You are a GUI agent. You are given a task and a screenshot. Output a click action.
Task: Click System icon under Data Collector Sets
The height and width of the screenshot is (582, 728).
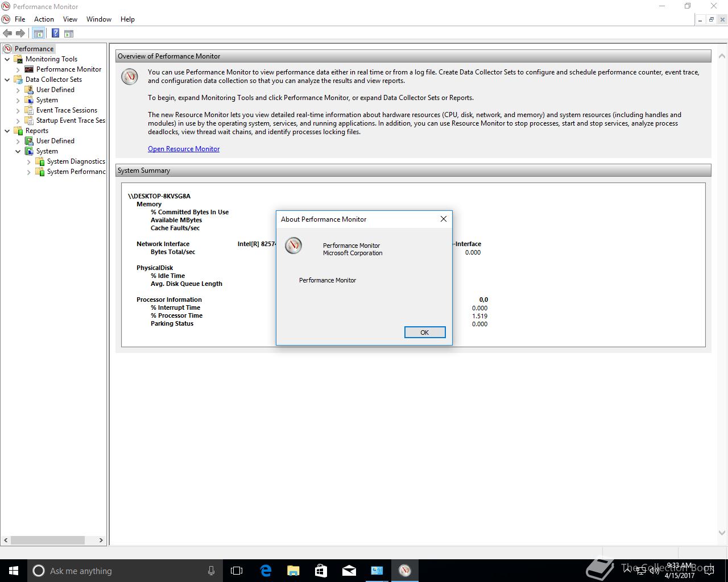point(29,100)
